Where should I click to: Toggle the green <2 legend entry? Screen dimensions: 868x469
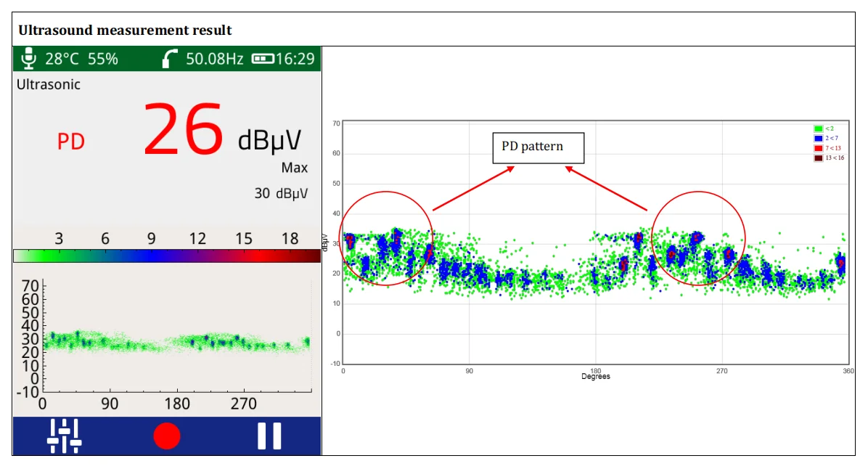click(823, 129)
